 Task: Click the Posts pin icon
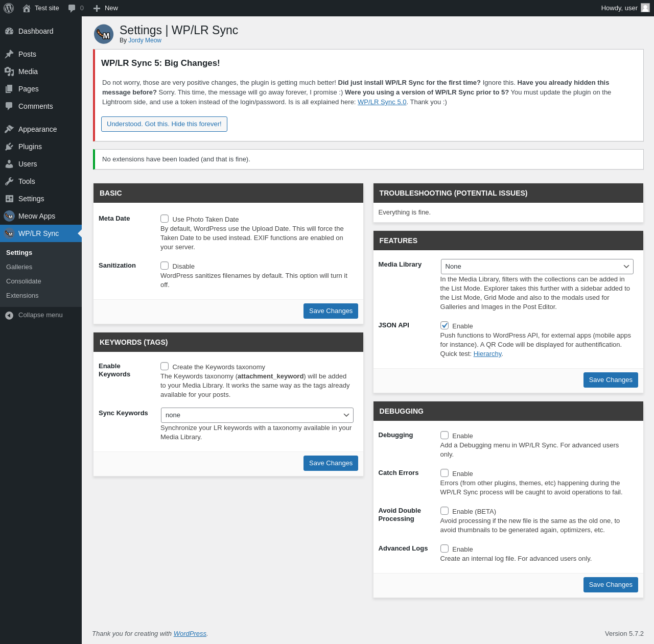coord(9,54)
